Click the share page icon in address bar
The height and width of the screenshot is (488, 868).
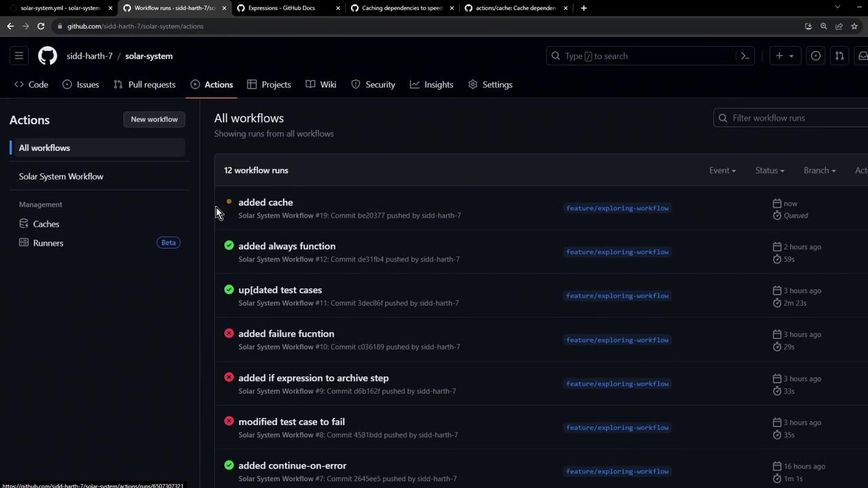coord(839,26)
